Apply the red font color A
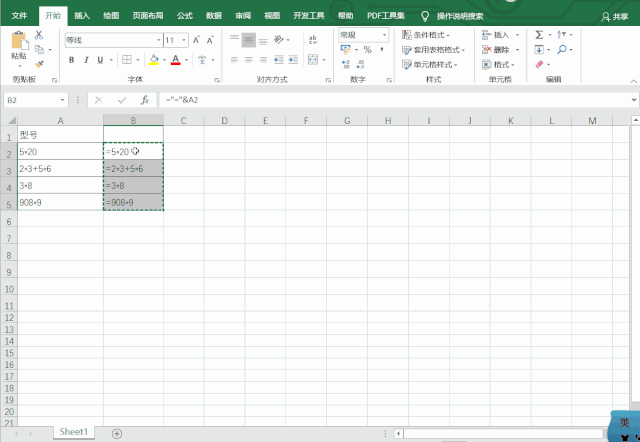 pyautogui.click(x=176, y=60)
